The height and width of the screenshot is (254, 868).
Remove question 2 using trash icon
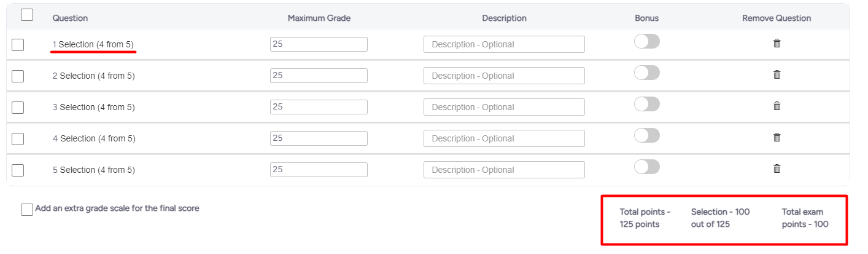tap(777, 74)
